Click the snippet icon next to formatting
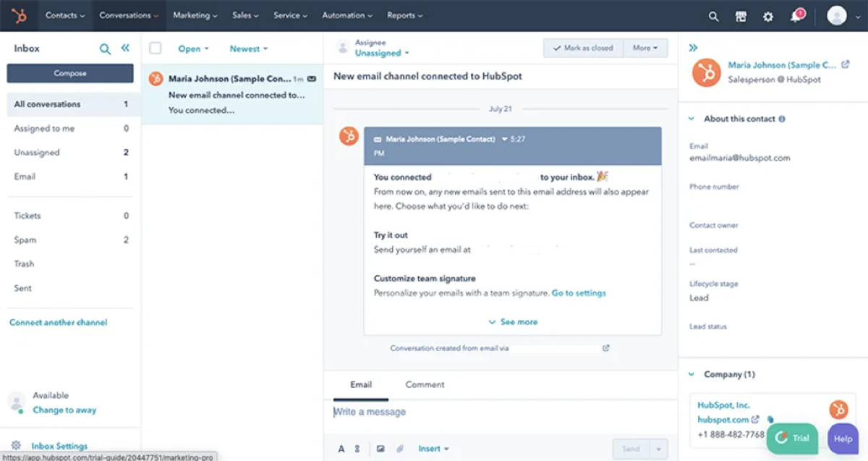The image size is (868, 461). pos(357,449)
